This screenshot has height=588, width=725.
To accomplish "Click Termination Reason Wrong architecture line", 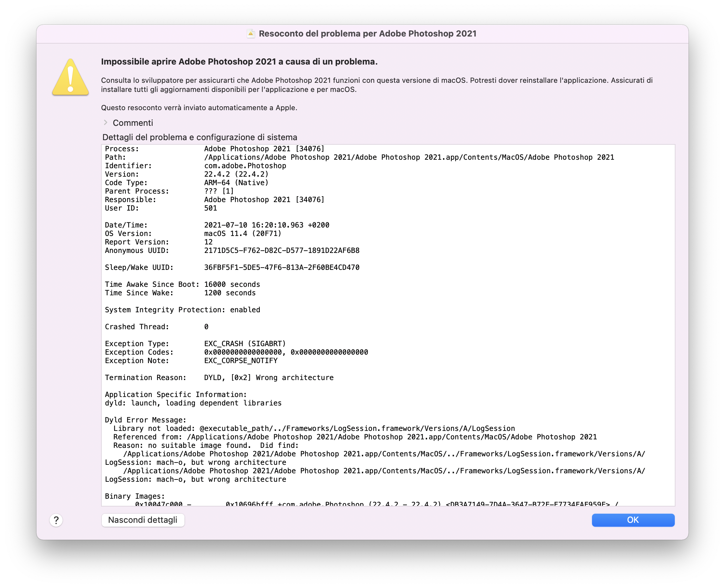I will point(219,377).
